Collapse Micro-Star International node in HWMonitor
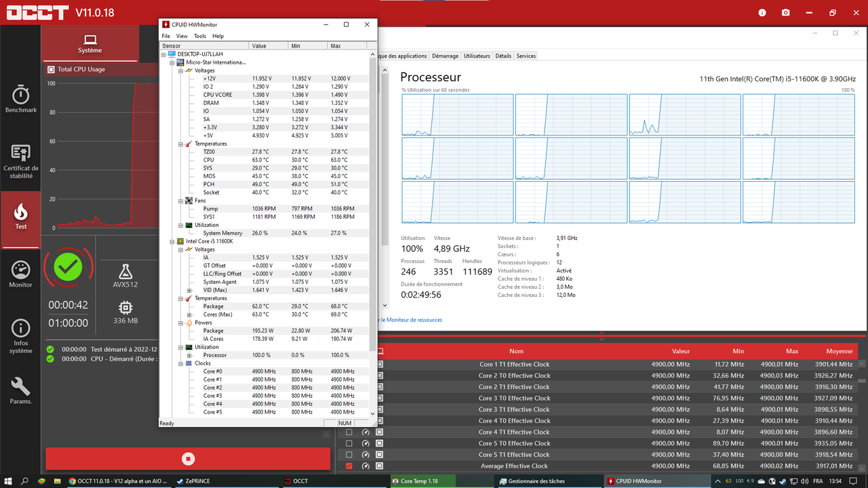Screen dimensions: 868x488 [x=172, y=62]
